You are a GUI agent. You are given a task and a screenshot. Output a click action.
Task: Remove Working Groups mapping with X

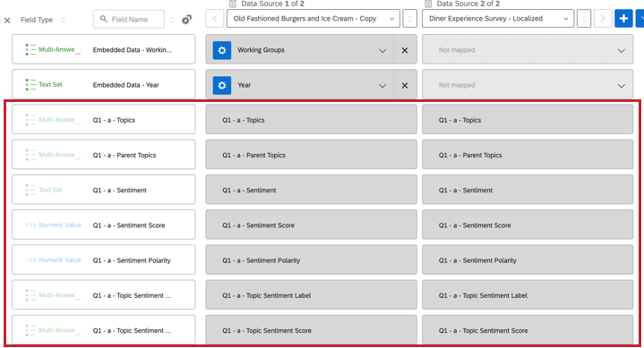(405, 50)
